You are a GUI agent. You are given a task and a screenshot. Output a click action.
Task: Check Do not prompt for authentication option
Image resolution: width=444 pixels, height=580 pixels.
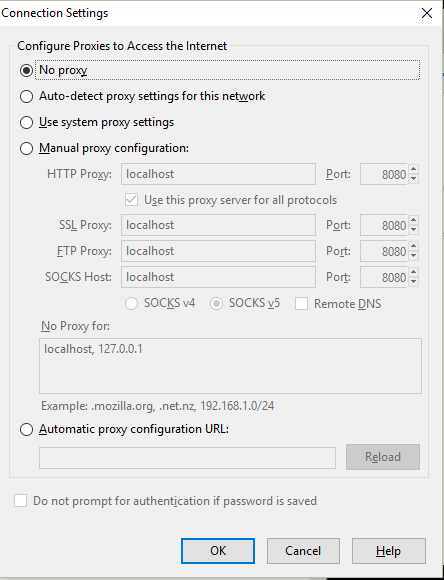(x=20, y=500)
